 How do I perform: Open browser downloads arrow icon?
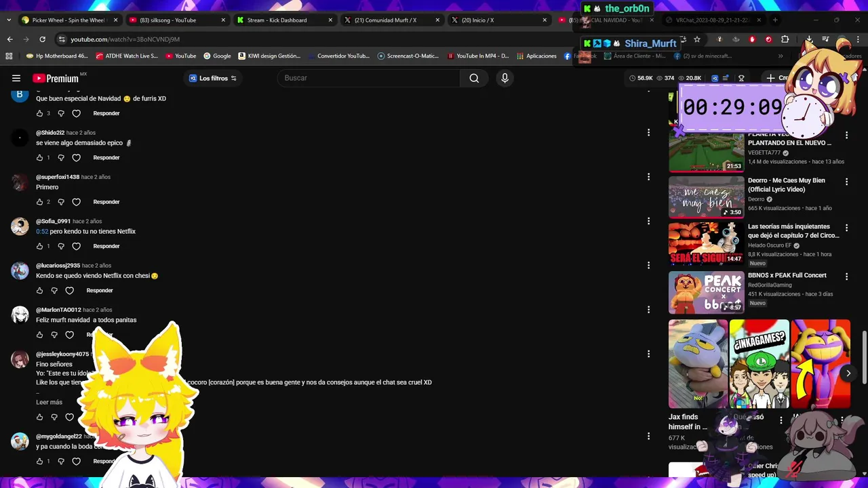click(809, 39)
